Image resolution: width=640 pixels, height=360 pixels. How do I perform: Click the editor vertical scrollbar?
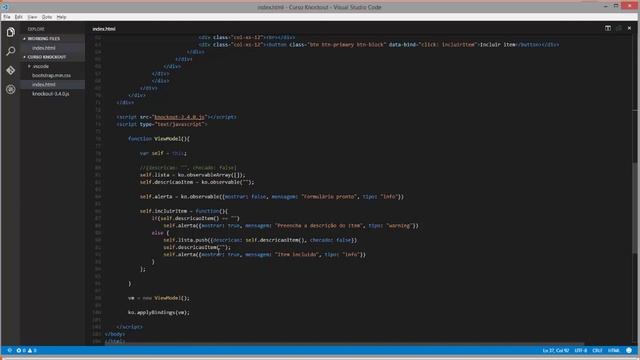tap(635, 208)
